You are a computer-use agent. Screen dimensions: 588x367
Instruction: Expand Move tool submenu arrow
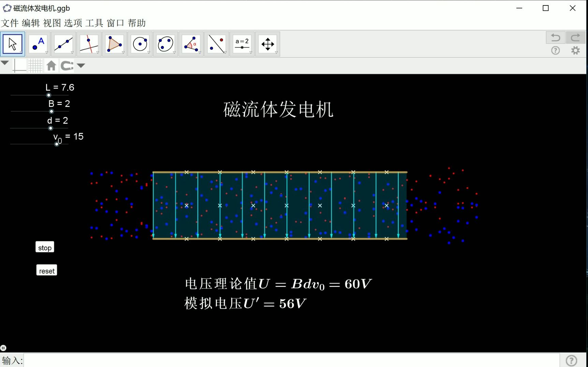21,52
